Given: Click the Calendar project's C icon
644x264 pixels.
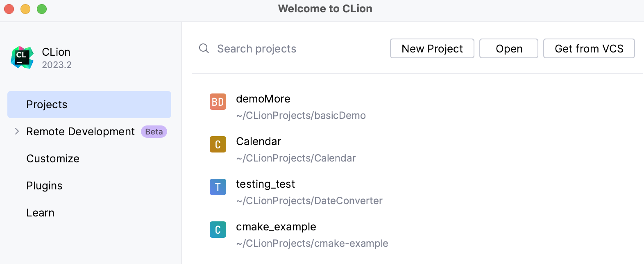Looking at the screenshot, I should tap(218, 144).
